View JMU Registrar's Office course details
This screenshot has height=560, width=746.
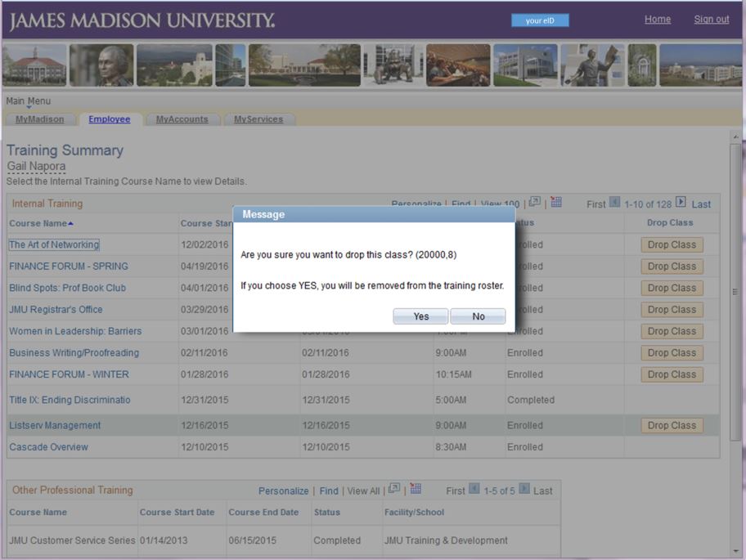56,310
